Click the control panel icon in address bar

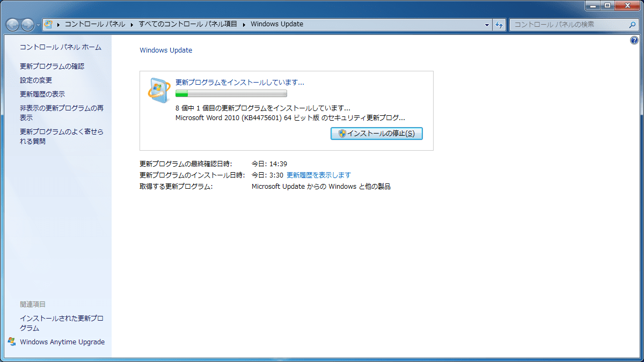(x=48, y=24)
